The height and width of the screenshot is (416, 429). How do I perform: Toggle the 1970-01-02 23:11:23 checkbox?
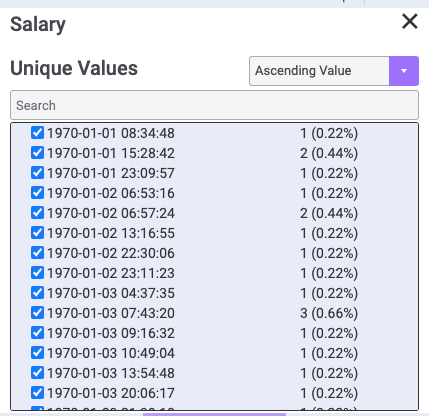tap(37, 272)
